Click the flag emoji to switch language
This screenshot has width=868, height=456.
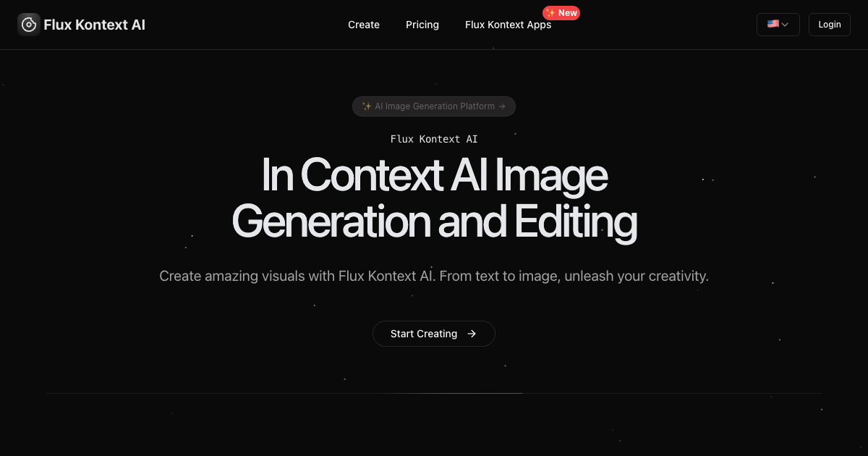tap(773, 24)
